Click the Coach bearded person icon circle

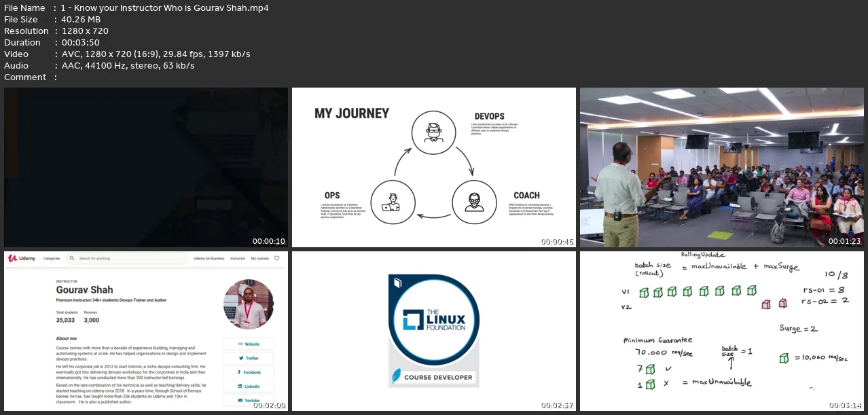tap(475, 201)
